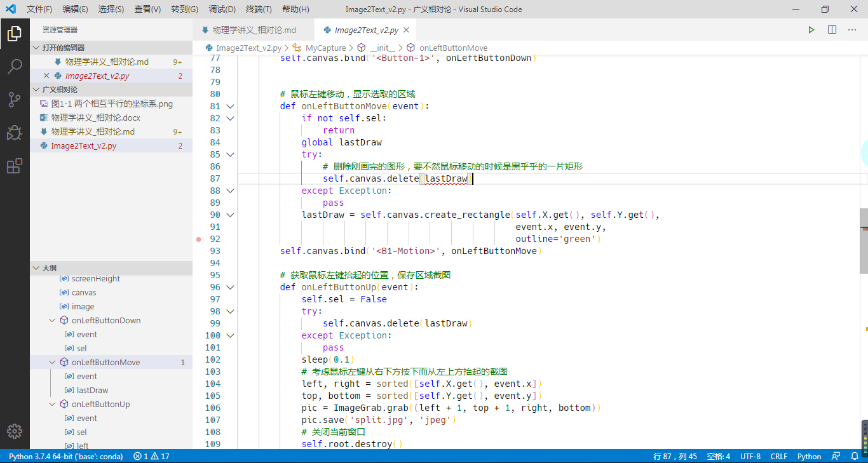Open the Debug view bug icon
The width and height of the screenshot is (868, 463).
(15, 133)
